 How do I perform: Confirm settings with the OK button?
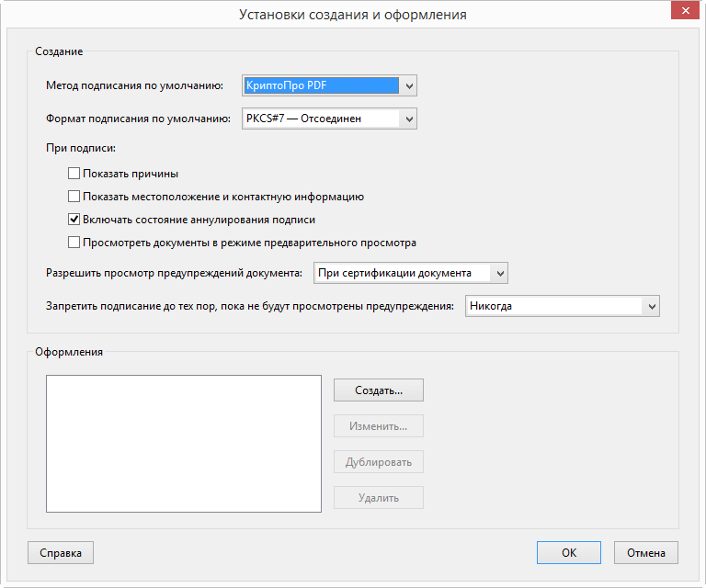569,553
